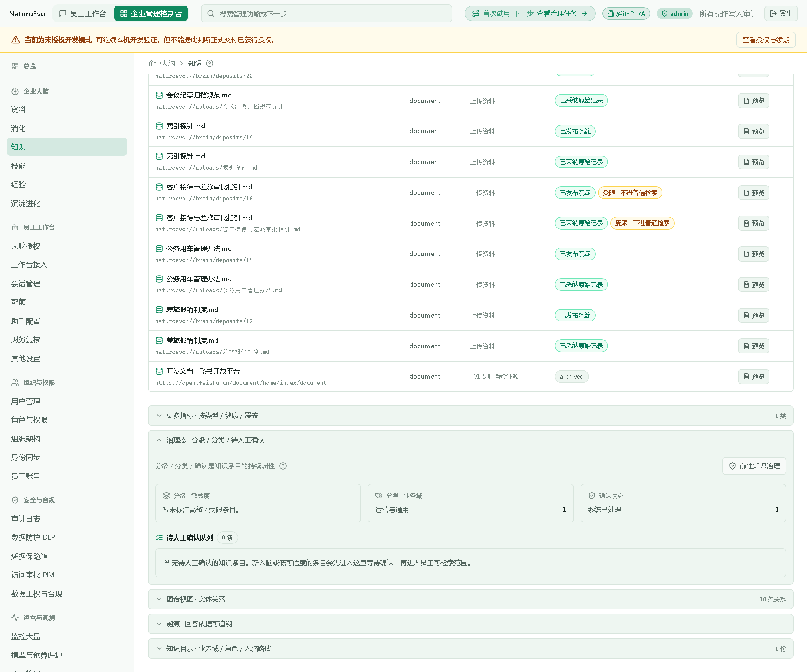Click 登出 button
The height and width of the screenshot is (672, 807).
(781, 14)
